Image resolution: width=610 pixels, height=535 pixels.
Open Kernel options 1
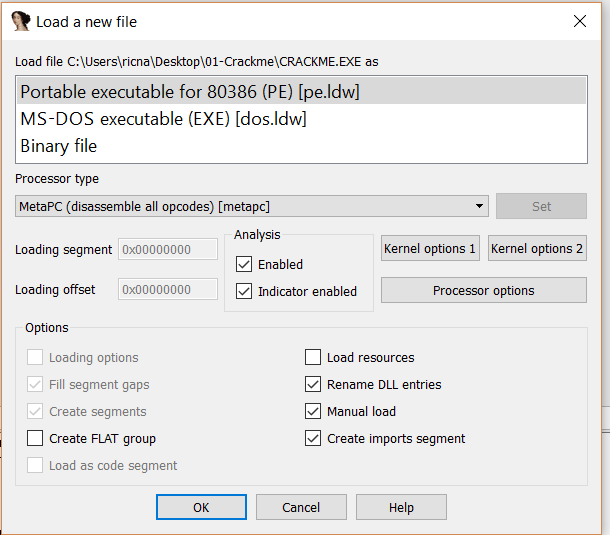coord(430,249)
